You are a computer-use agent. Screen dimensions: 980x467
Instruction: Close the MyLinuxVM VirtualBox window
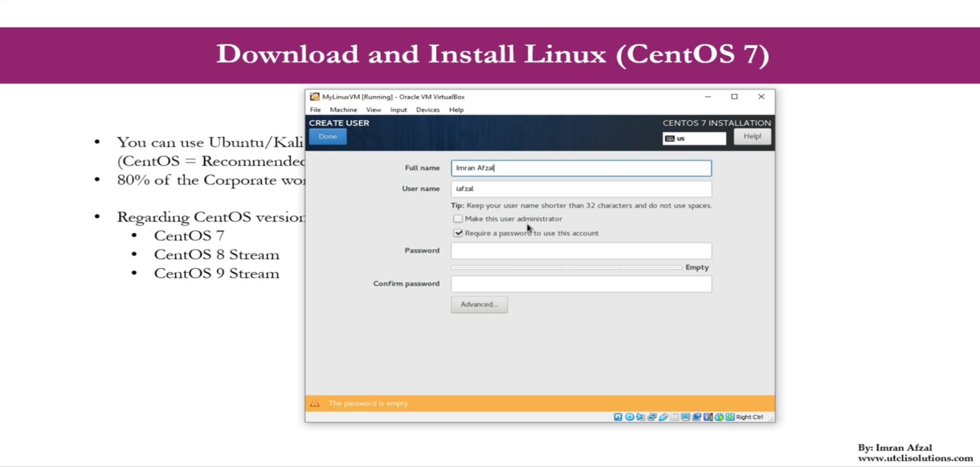point(761,97)
